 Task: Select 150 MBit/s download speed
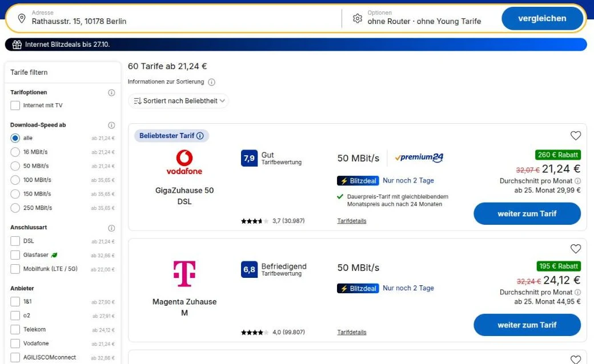[x=15, y=194]
